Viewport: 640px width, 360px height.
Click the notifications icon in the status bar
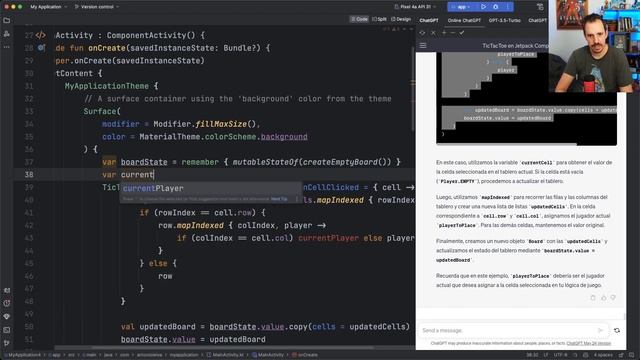pos(632,355)
